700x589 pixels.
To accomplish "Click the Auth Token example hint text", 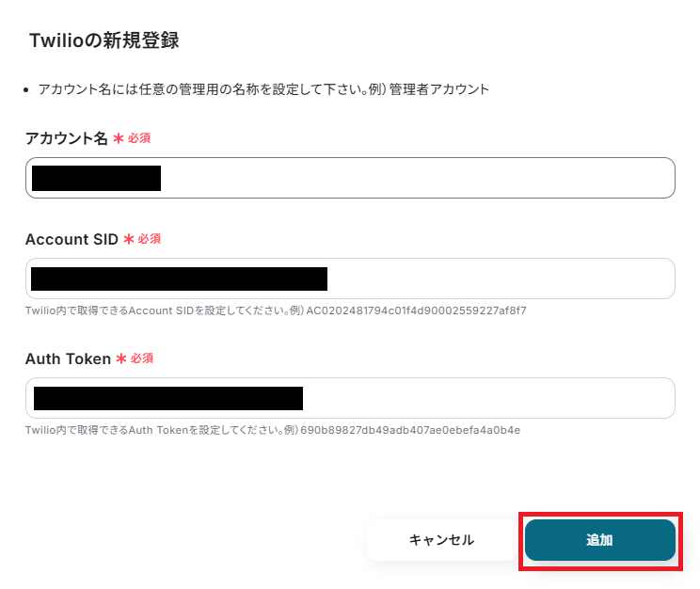I will 273,430.
